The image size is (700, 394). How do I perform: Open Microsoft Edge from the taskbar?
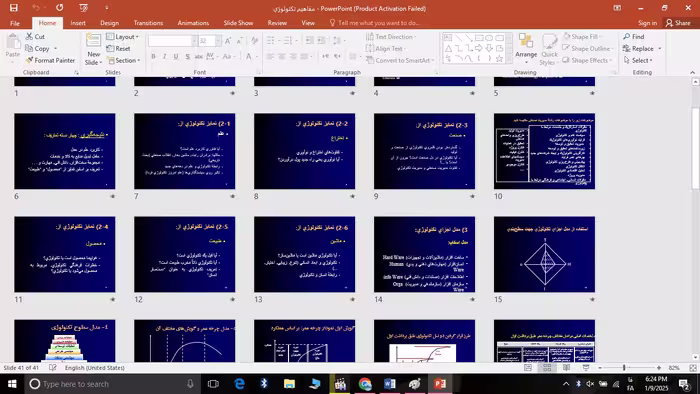pos(239,384)
